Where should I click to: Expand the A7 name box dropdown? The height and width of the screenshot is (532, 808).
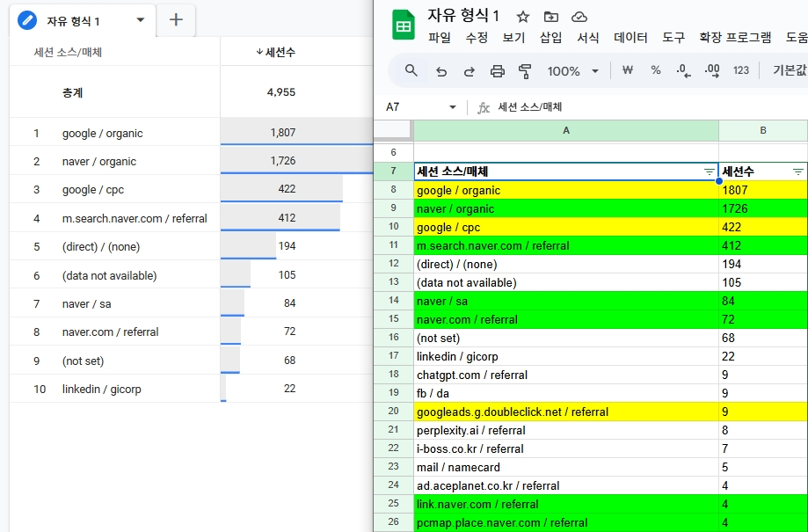[x=453, y=107]
